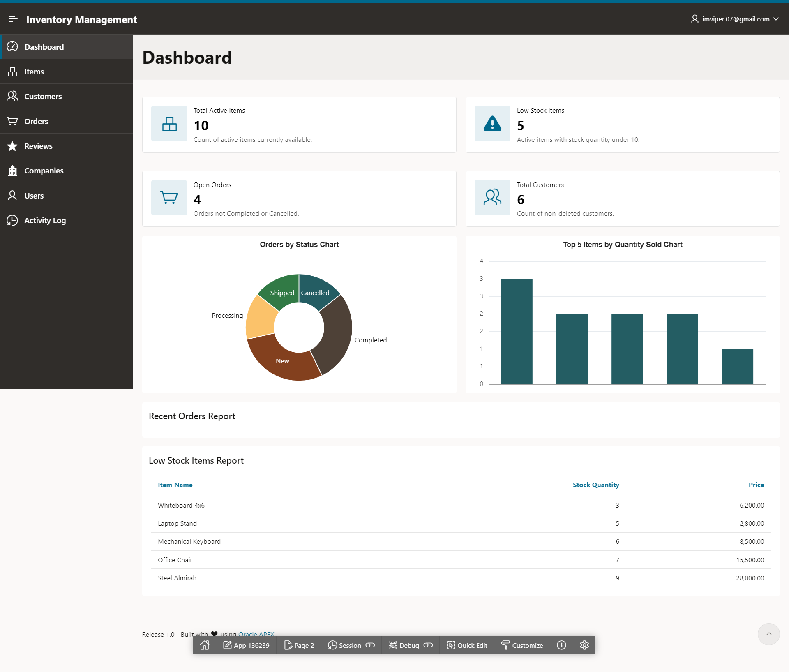Click the Inventory Management app title
Viewport: 789px width, 672px height.
(x=82, y=19)
